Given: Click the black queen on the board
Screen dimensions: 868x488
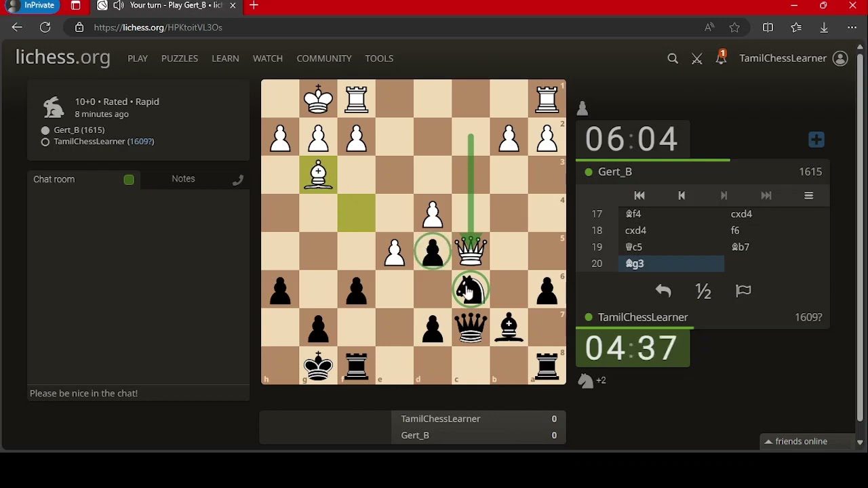Looking at the screenshot, I should 471,328.
